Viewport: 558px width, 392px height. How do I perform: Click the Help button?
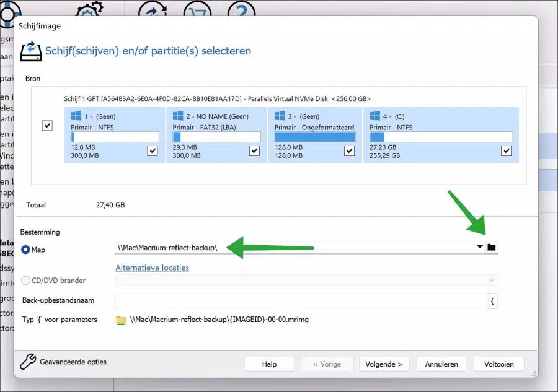269,364
